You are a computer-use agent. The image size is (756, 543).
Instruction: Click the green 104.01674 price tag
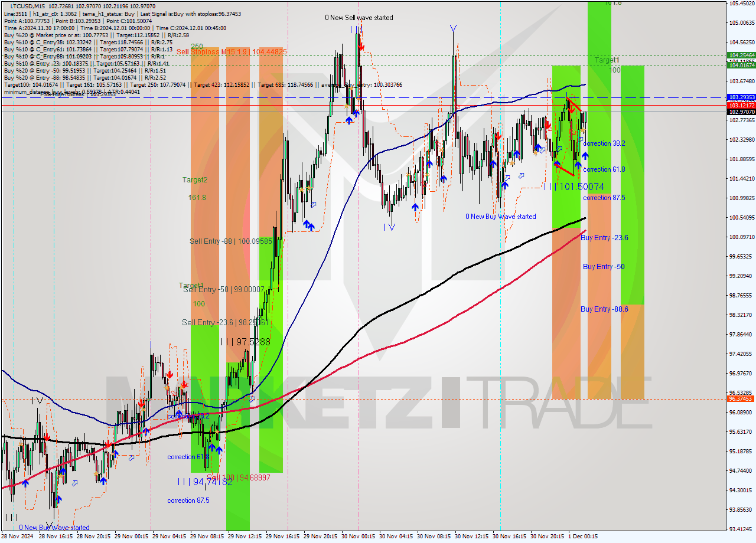tap(741, 66)
